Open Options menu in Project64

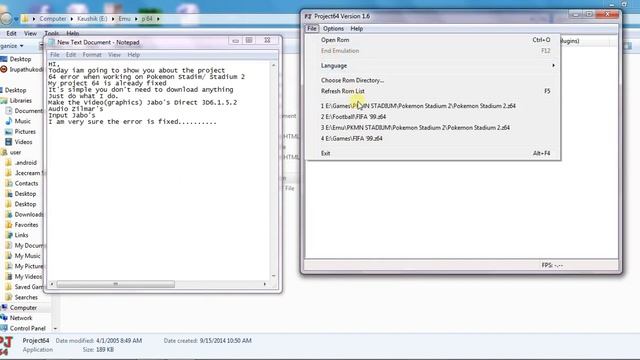click(333, 29)
